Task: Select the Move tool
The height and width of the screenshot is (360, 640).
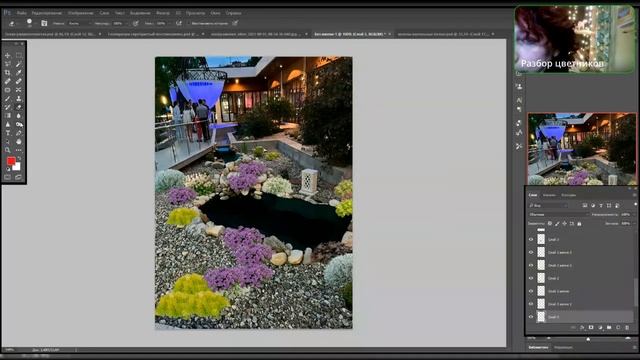Action: click(x=8, y=55)
